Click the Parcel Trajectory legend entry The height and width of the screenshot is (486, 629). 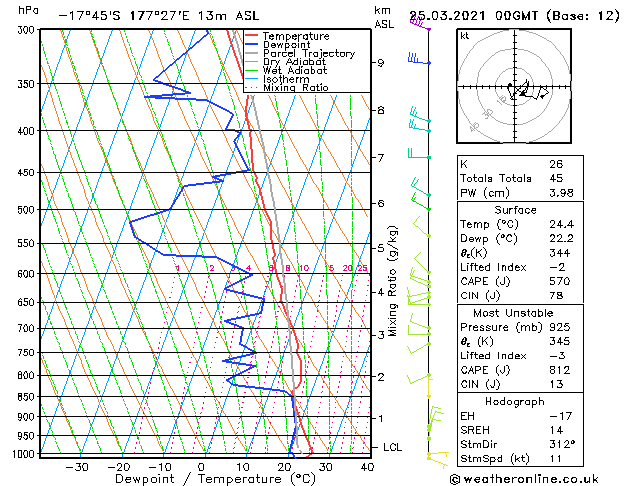tap(300, 53)
